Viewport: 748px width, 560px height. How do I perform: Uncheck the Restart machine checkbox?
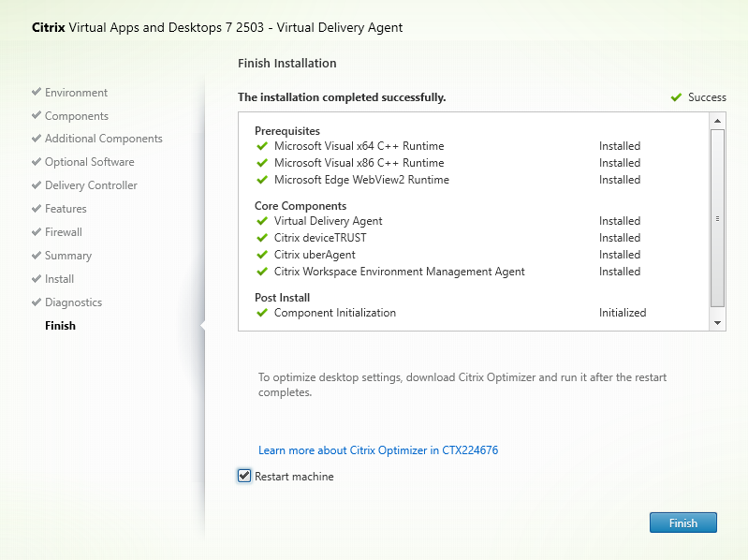(x=244, y=477)
